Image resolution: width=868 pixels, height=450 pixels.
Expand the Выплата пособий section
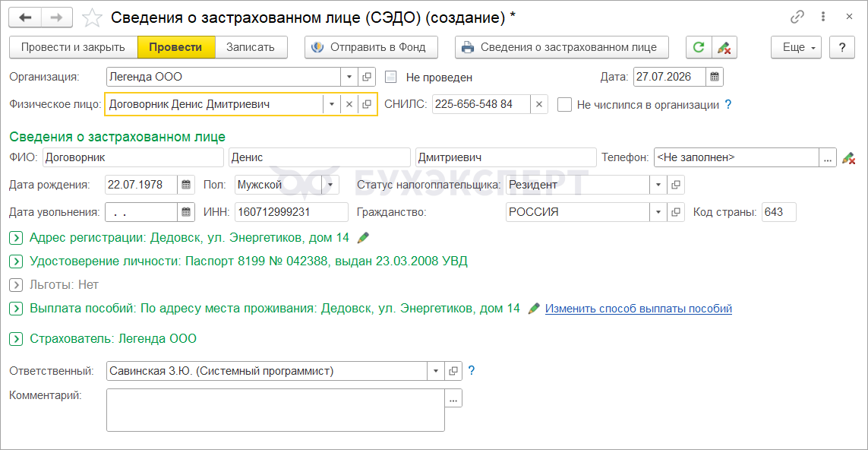click(17, 309)
